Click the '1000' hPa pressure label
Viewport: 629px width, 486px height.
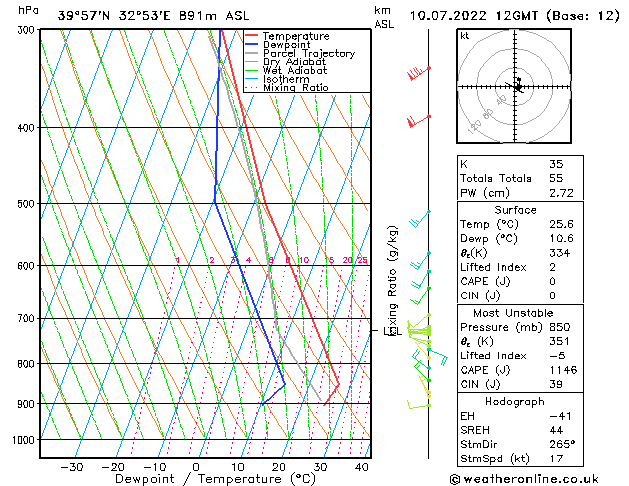[x=25, y=440]
